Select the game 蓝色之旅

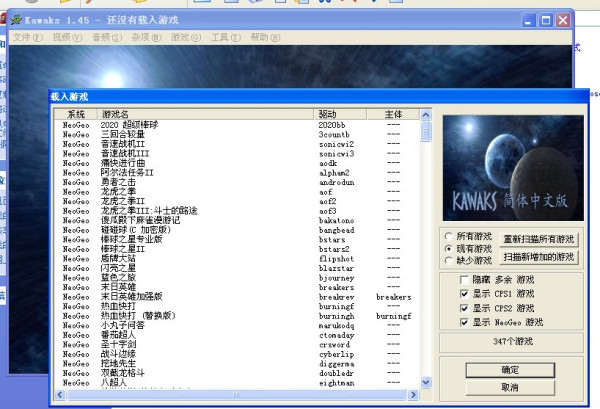118,278
